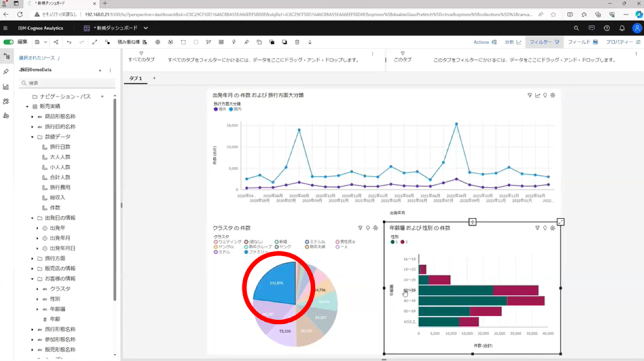This screenshot has width=644, height=361.
Task: Add a new dashboard tab with plus
Action: coord(154,78)
